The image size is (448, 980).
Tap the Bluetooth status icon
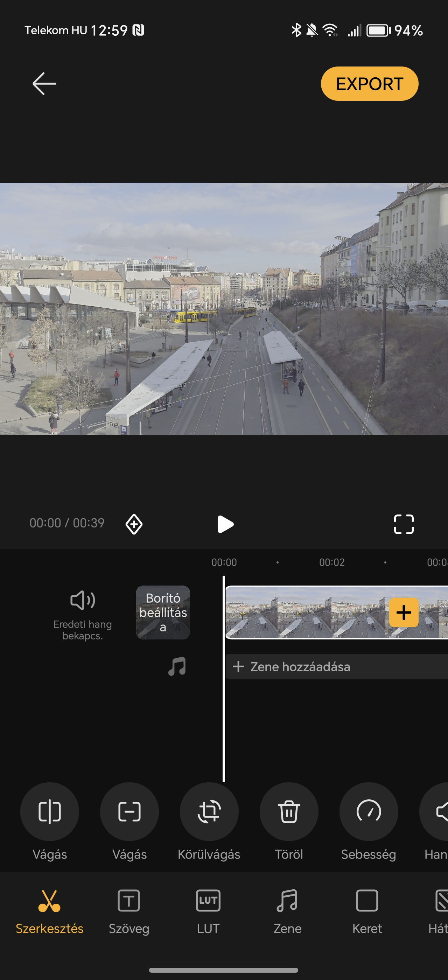coord(296,30)
